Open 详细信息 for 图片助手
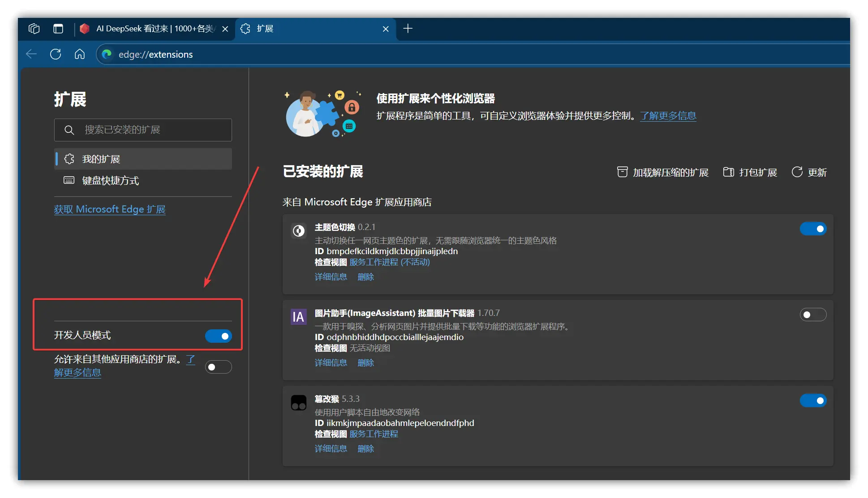Screen dimensions: 868x498 tap(331, 363)
